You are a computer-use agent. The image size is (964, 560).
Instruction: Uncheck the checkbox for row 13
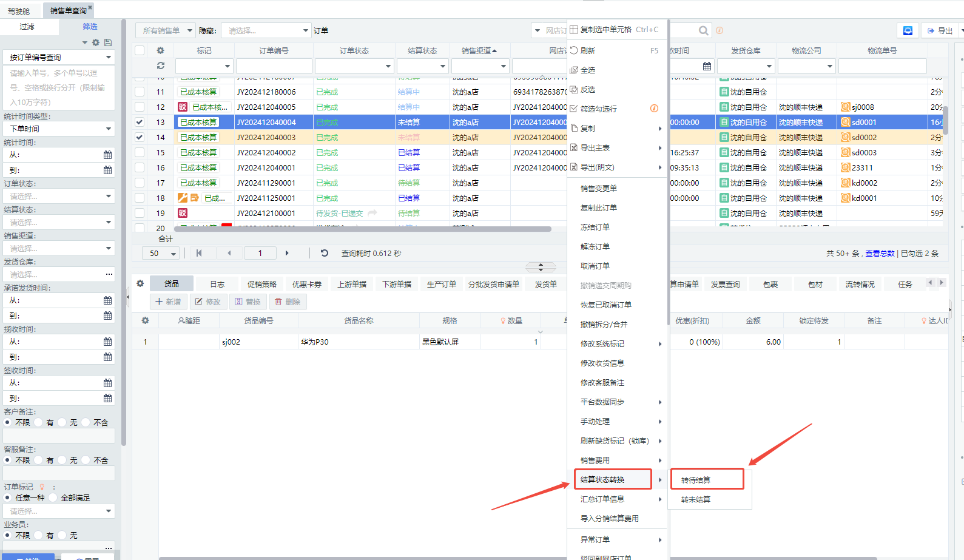(140, 122)
